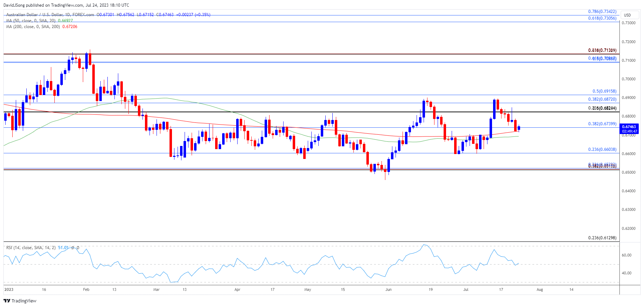Select the RSI (14, close, SMA, 14, 2) legend
The width and height of the screenshot is (644, 307).
tap(31, 248)
